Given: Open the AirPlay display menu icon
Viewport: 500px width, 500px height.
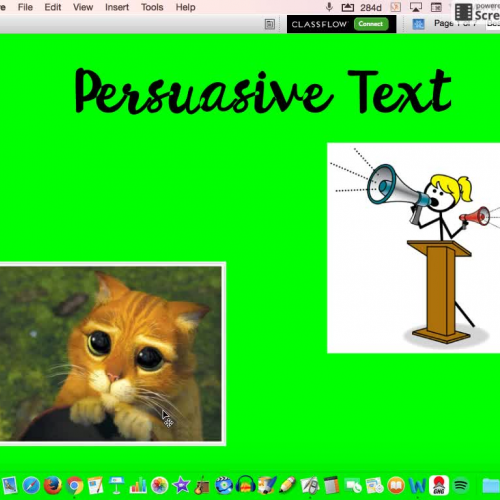Looking at the screenshot, I should tap(416, 7).
